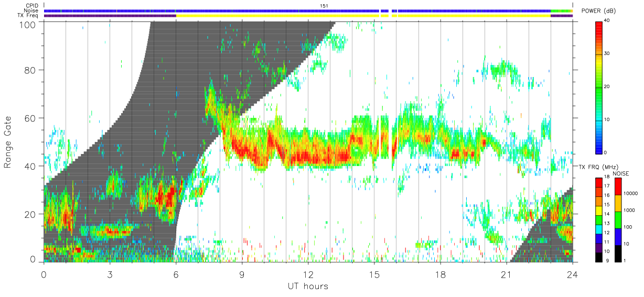Pick the blue segment of NOISE legend
The image size is (644, 297).
click(x=618, y=236)
